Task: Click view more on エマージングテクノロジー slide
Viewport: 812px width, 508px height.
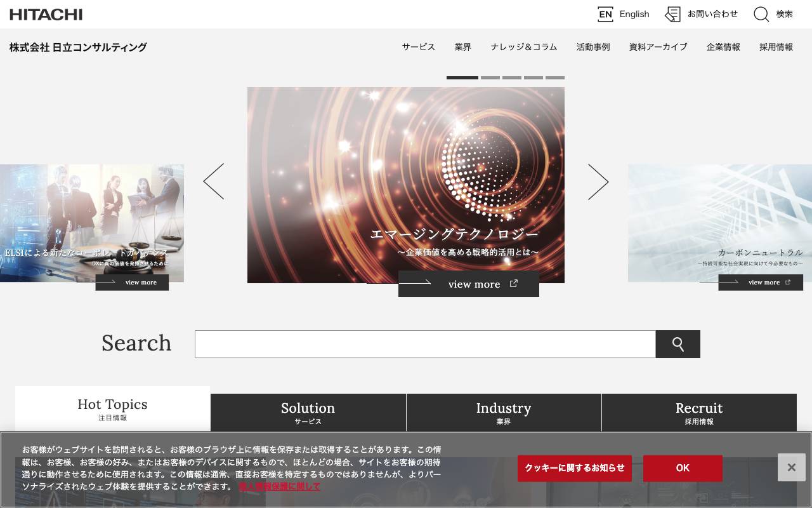Action: pyautogui.click(x=469, y=284)
